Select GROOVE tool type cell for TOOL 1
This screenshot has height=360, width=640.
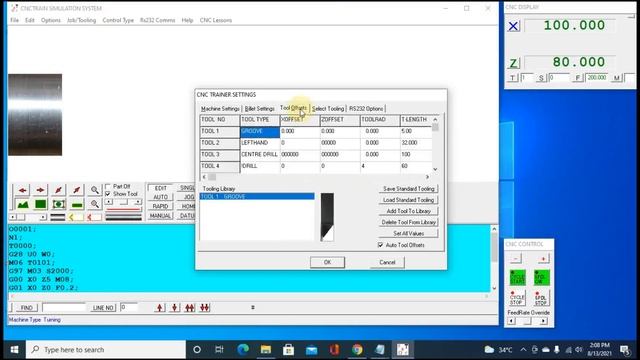[260, 131]
